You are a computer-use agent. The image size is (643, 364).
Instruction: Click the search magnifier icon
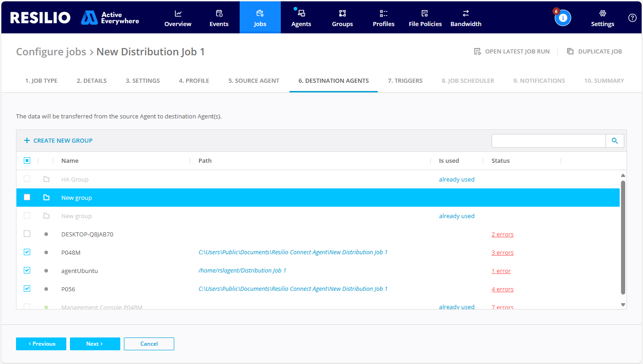615,140
